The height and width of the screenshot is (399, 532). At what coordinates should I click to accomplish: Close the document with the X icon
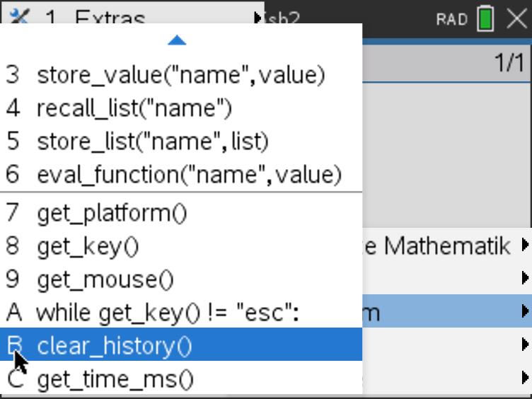517,18
